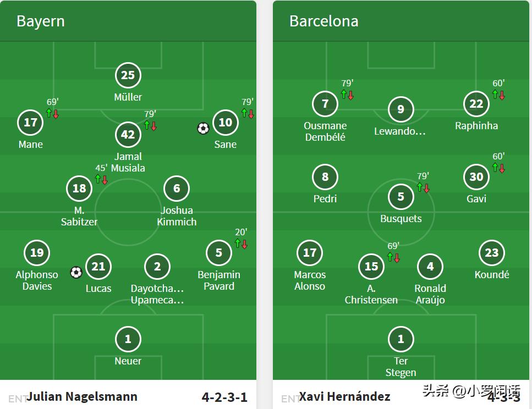Click the Xavi Hernández manager name
This screenshot has height=409, width=532.
(x=344, y=396)
